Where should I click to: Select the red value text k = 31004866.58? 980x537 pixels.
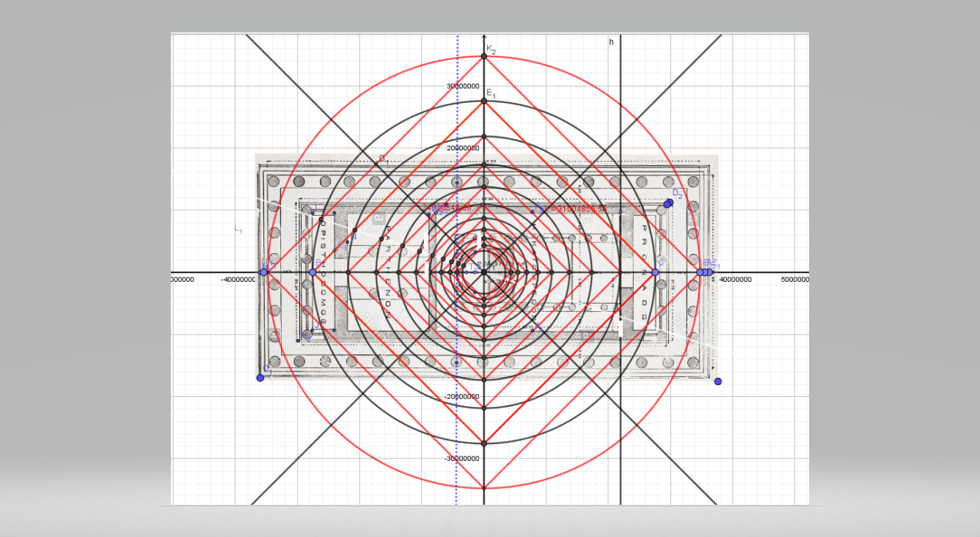pyautogui.click(x=573, y=209)
